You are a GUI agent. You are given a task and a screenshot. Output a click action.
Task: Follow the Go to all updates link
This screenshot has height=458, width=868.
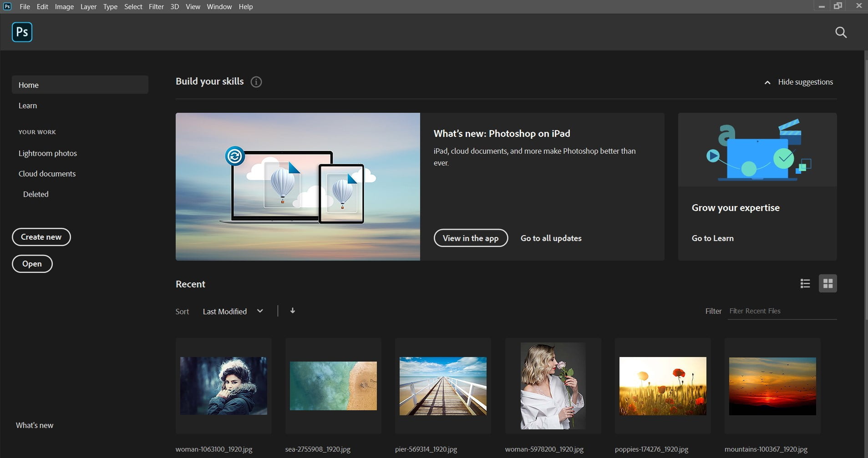click(x=550, y=238)
